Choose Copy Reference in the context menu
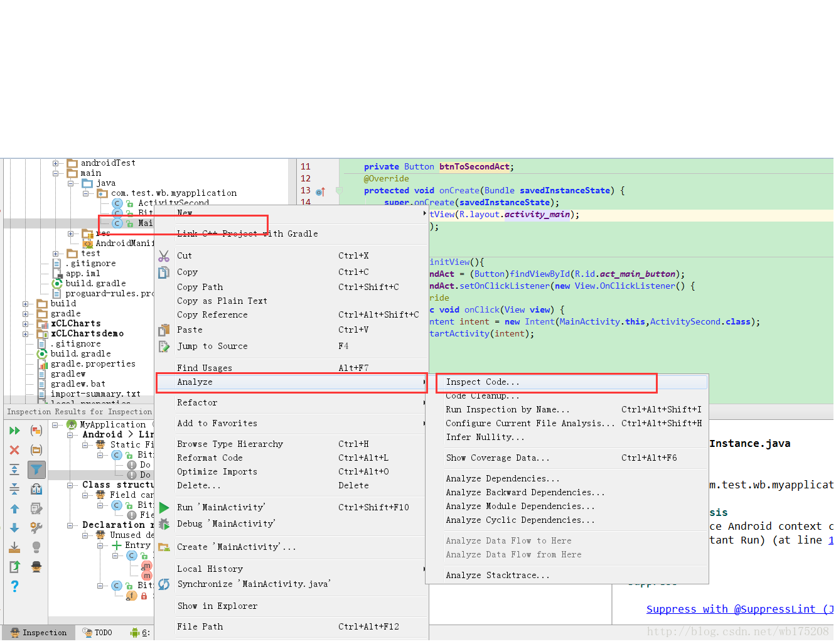Screen dimensions: 836x644 (x=292, y=314)
